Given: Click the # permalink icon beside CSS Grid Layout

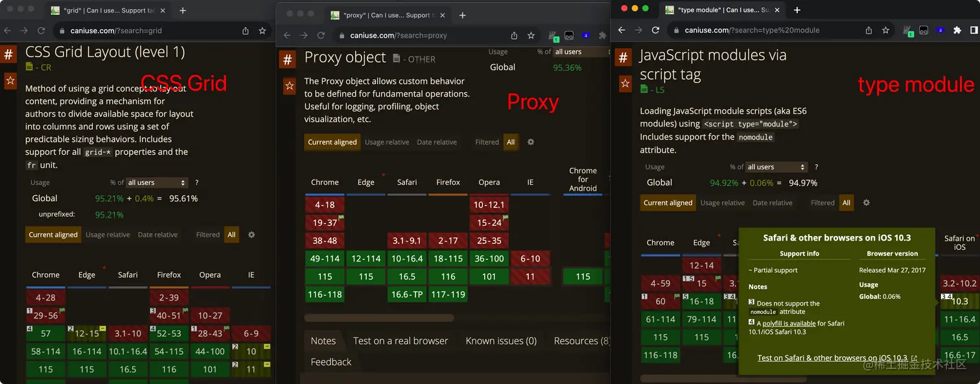Looking at the screenshot, I should coord(8,54).
